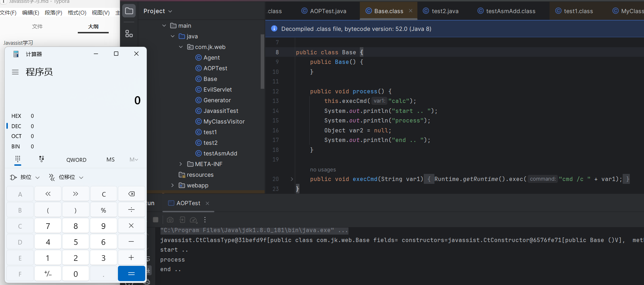
Task: Select the testAsmAdd class in tree
Action: (x=216, y=153)
